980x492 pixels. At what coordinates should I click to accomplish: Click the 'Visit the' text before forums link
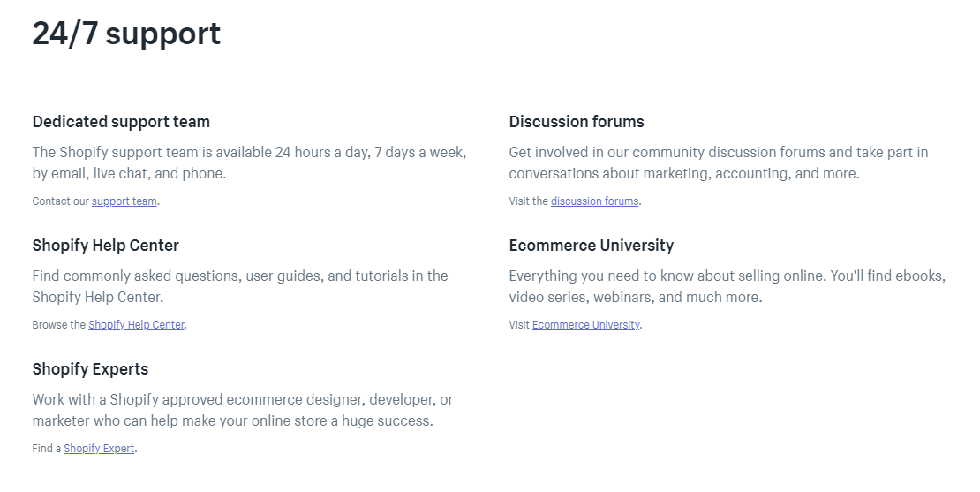click(x=528, y=201)
